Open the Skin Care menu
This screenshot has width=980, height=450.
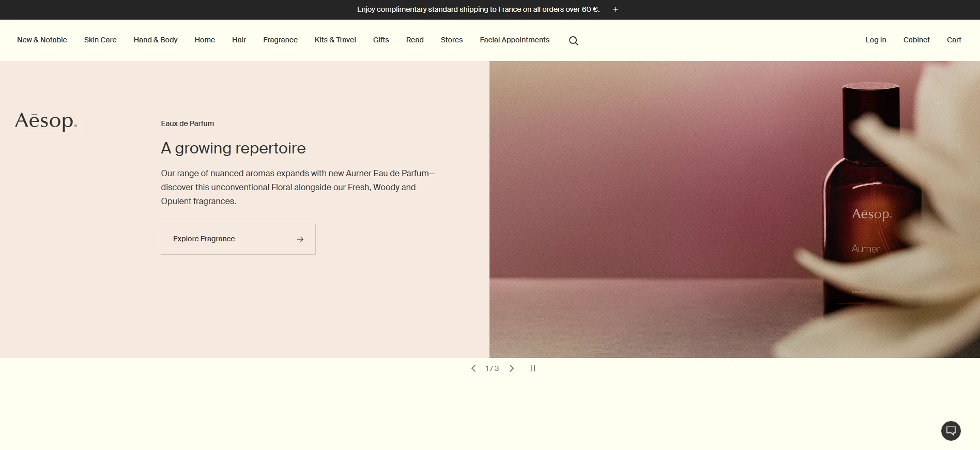pos(100,40)
